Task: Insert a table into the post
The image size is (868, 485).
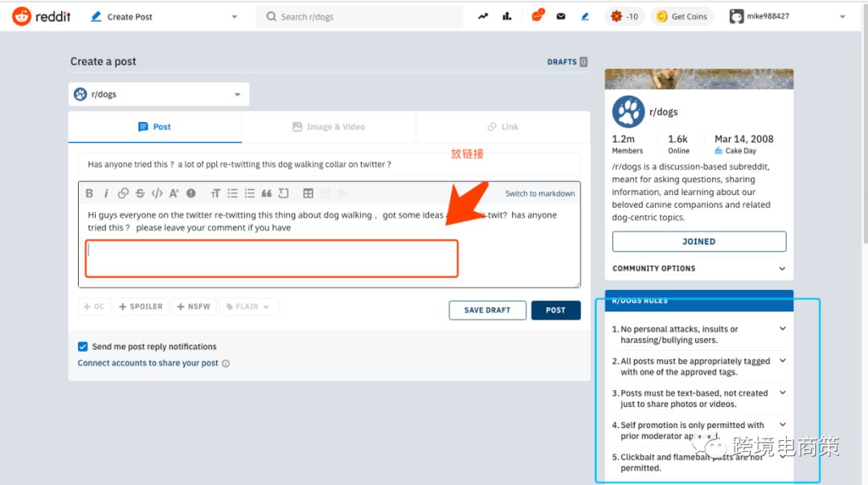Action: click(x=309, y=193)
